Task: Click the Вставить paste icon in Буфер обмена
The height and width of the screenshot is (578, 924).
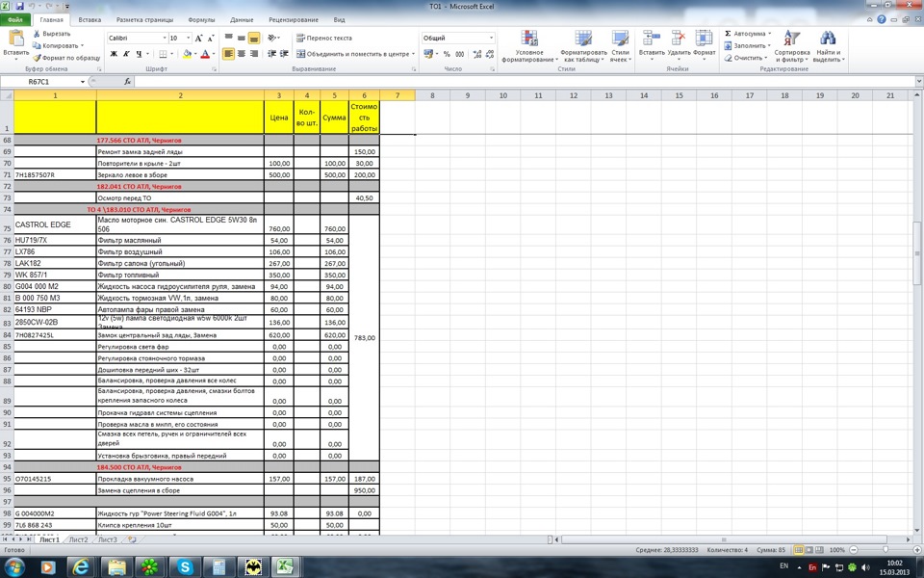Action: coord(16,39)
